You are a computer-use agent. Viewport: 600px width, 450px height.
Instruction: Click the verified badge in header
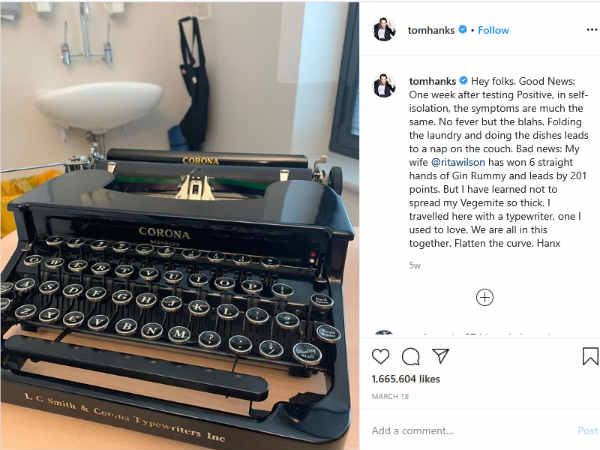point(463,29)
